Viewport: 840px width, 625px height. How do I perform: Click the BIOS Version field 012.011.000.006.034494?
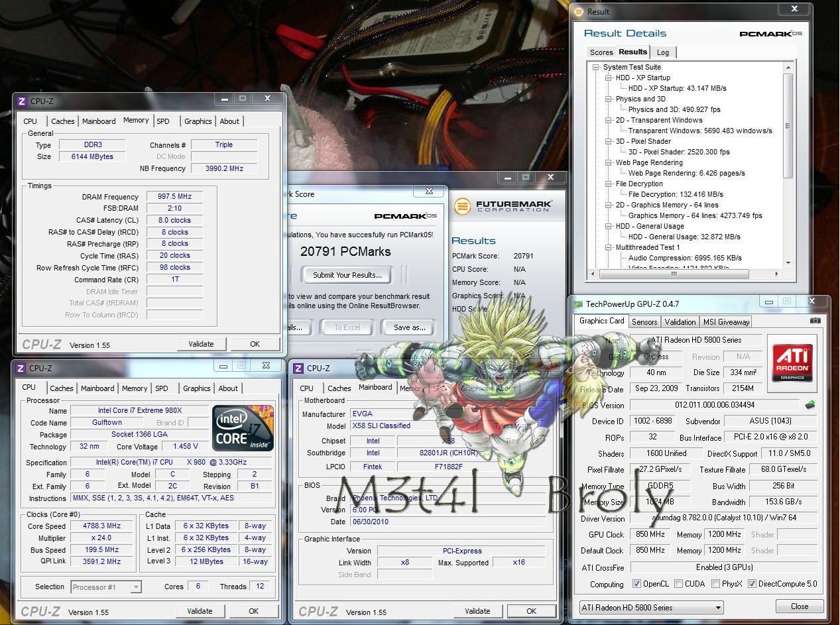[x=715, y=404]
